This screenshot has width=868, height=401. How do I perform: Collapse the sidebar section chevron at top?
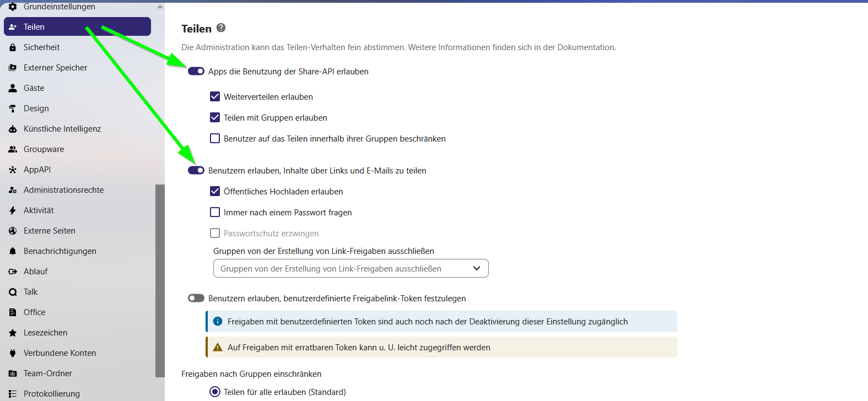pyautogui.click(x=160, y=7)
